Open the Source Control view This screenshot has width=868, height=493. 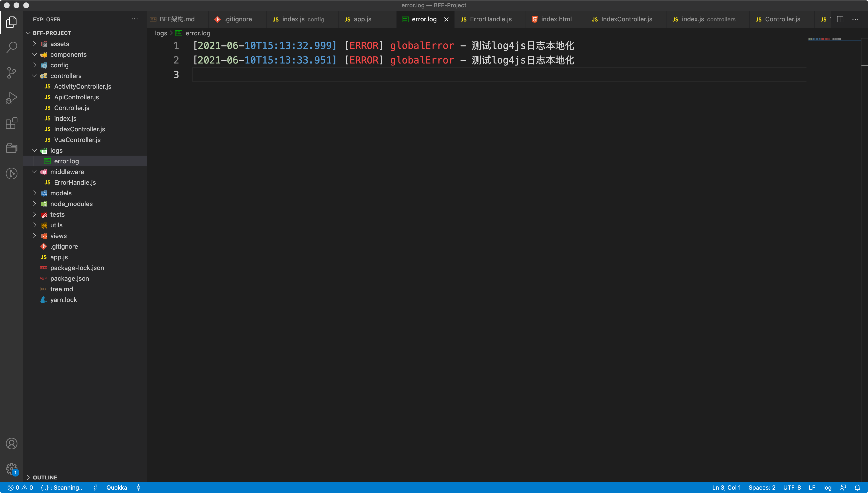[11, 73]
